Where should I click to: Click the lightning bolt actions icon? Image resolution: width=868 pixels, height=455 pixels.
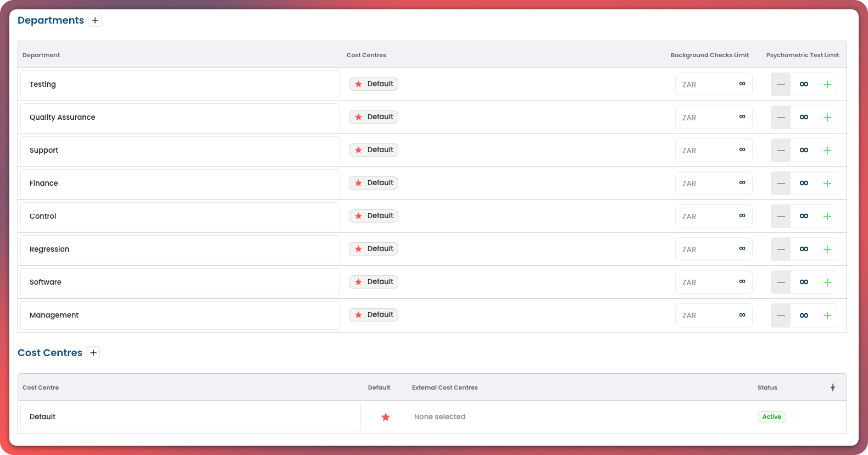[x=833, y=387]
